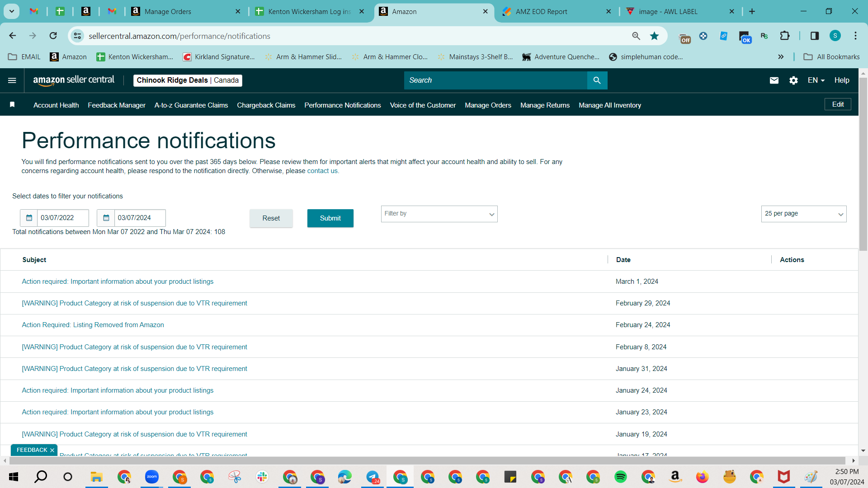
Task: Open the Seller Central hamburger menu
Action: (12, 80)
